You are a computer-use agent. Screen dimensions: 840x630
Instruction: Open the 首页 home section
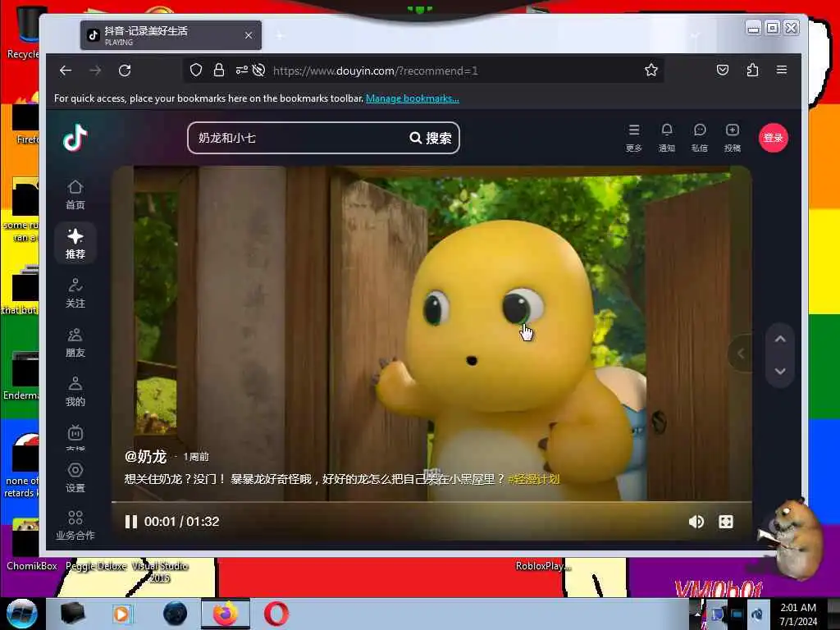click(75, 194)
